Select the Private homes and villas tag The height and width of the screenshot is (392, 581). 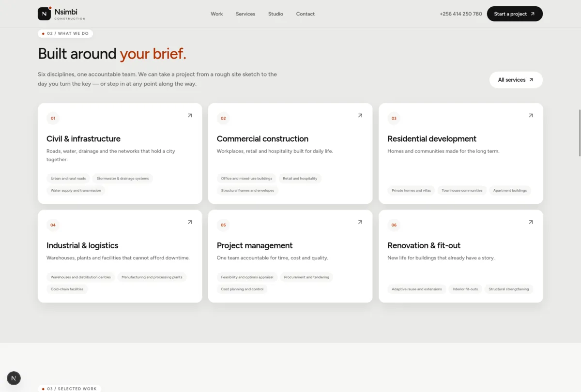point(411,191)
